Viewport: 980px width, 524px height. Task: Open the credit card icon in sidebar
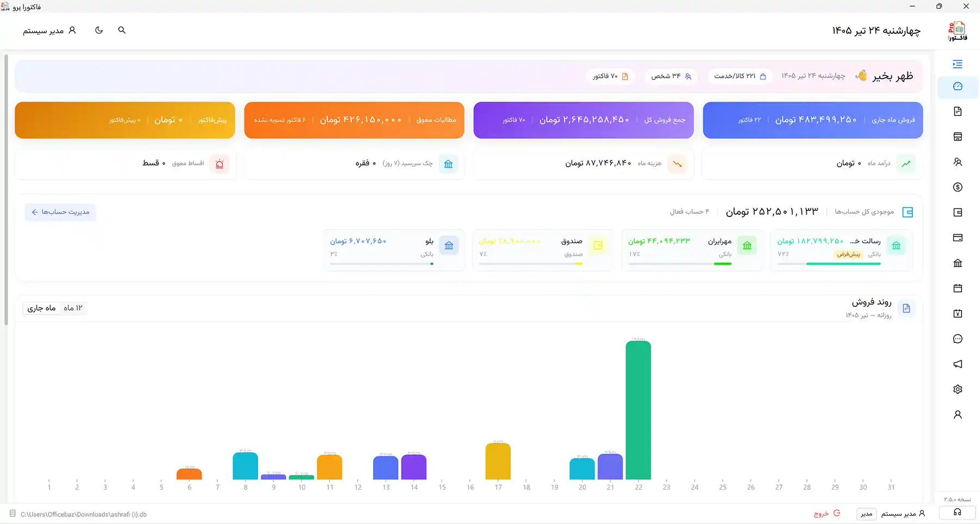(x=958, y=238)
